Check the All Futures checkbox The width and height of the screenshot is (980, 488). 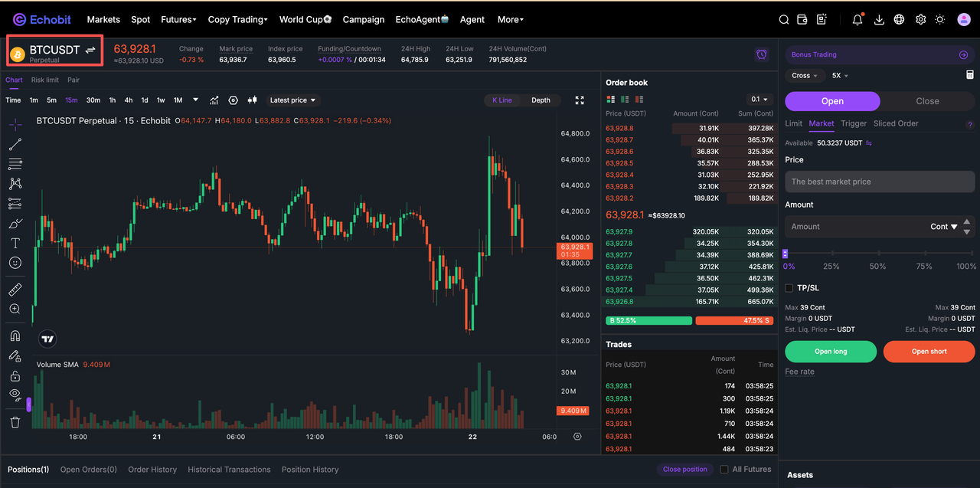tap(724, 470)
